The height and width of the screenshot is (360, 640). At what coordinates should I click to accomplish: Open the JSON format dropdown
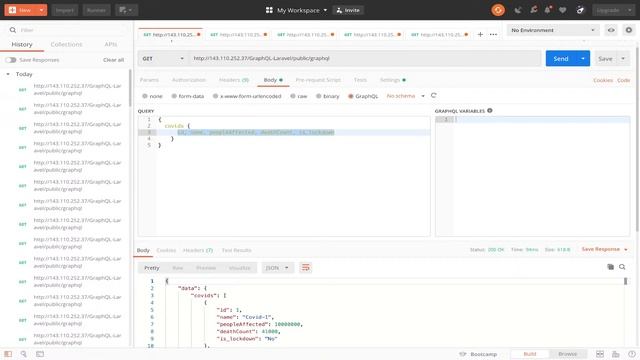(277, 268)
